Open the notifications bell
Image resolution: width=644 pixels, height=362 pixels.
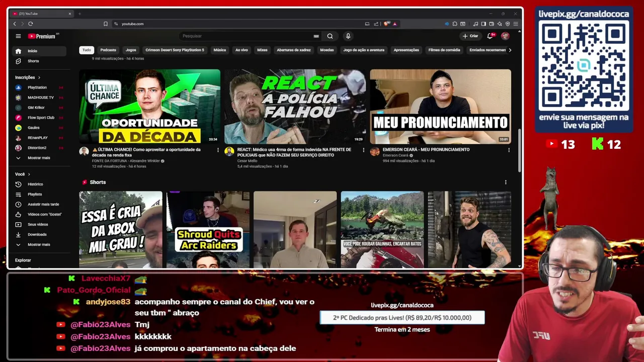tap(490, 36)
